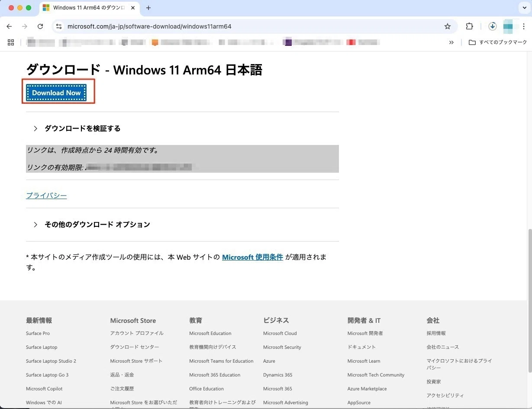The image size is (532, 409).
Task: Open Microsoft Tech Community link
Action: pos(376,375)
